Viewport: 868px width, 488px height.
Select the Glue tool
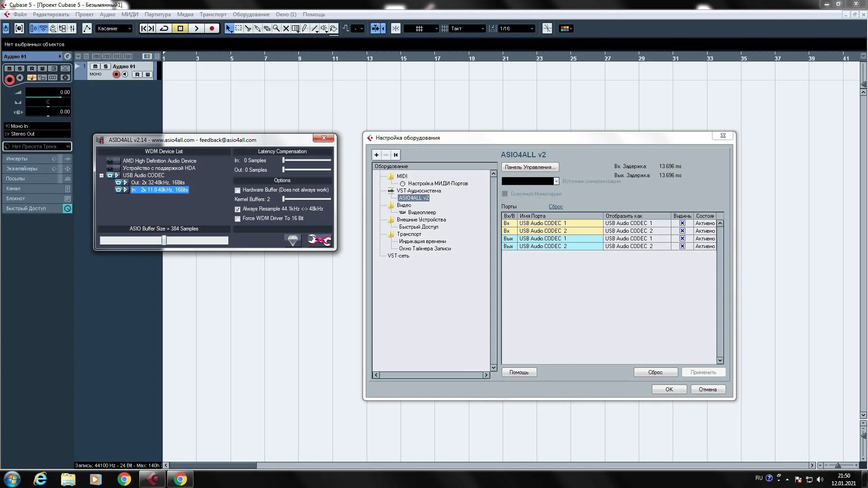[x=257, y=28]
